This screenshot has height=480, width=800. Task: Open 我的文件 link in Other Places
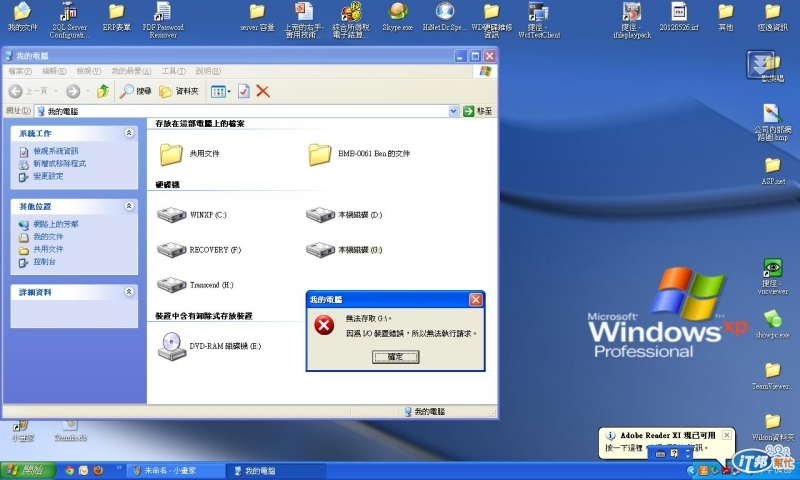(48, 237)
